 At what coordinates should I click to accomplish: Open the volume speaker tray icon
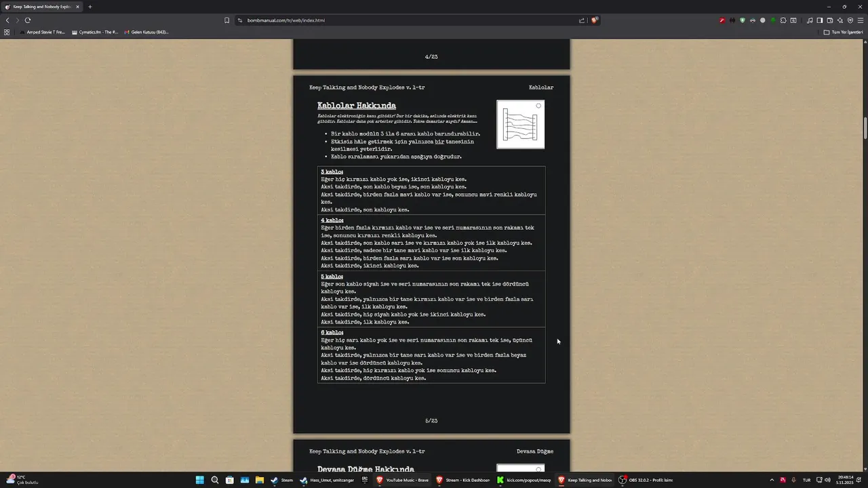tap(827, 480)
